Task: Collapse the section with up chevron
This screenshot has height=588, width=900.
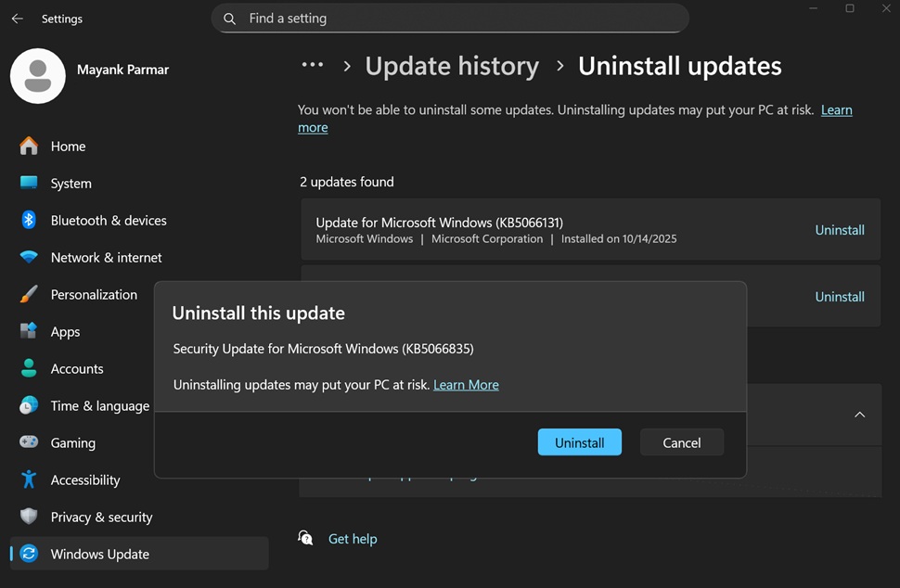Action: coord(859,415)
